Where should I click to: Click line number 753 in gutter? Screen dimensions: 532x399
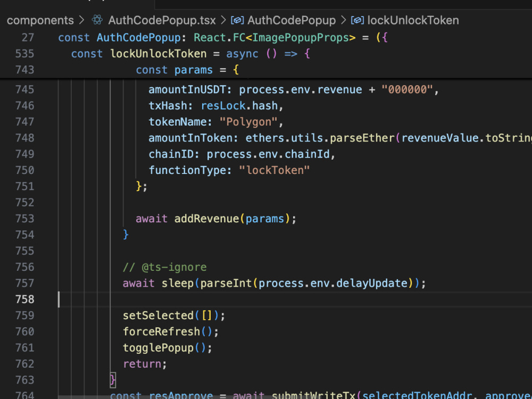pyautogui.click(x=25, y=219)
